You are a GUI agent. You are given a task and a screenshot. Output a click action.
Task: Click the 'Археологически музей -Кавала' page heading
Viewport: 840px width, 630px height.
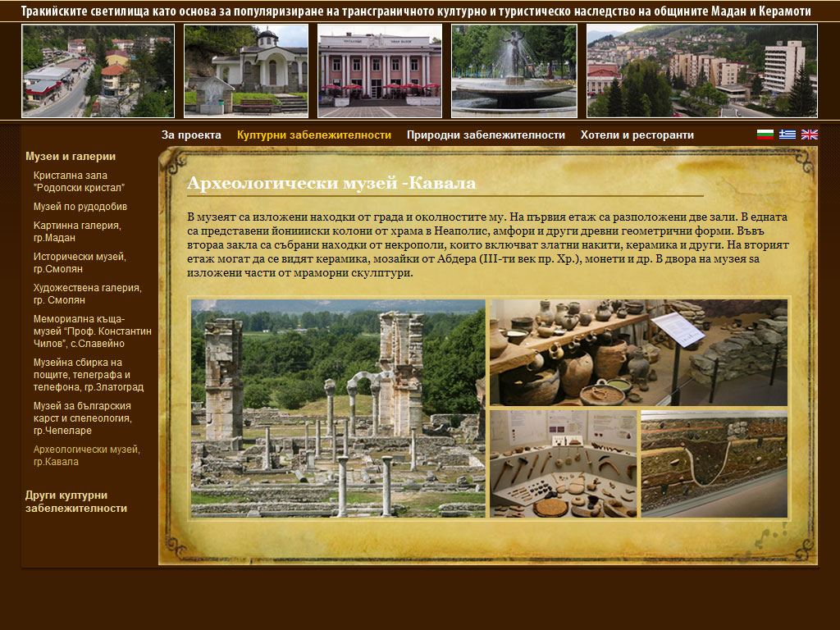click(331, 183)
